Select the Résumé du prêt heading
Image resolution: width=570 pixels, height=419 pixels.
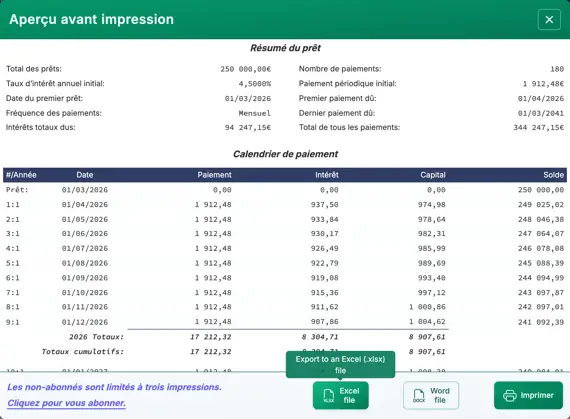285,48
